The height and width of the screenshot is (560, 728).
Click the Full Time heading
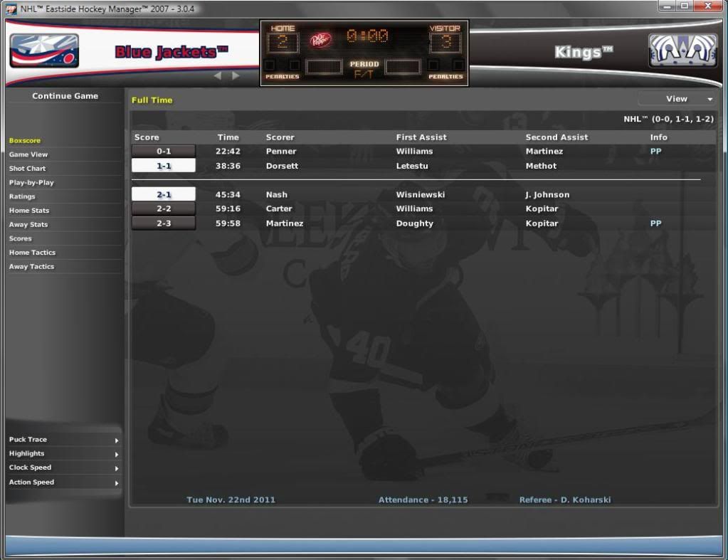(x=152, y=100)
